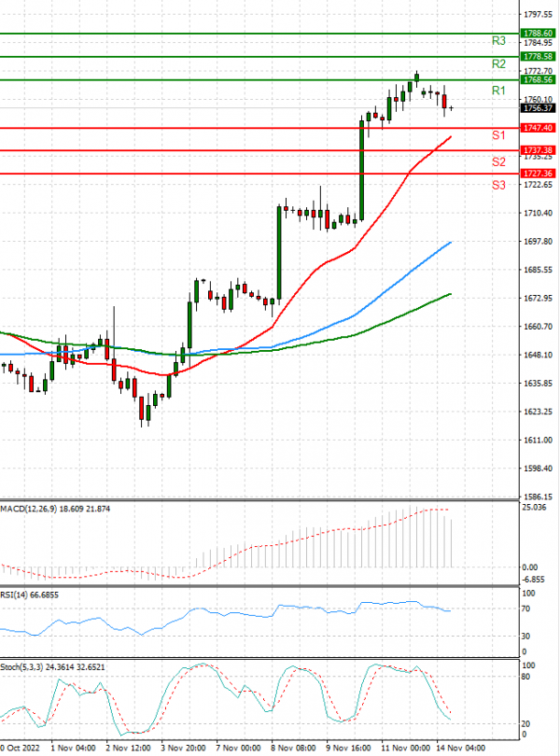Click the 1648.10 price scale value
Image resolution: width=560 pixels, height=756 pixels.
pos(538,355)
